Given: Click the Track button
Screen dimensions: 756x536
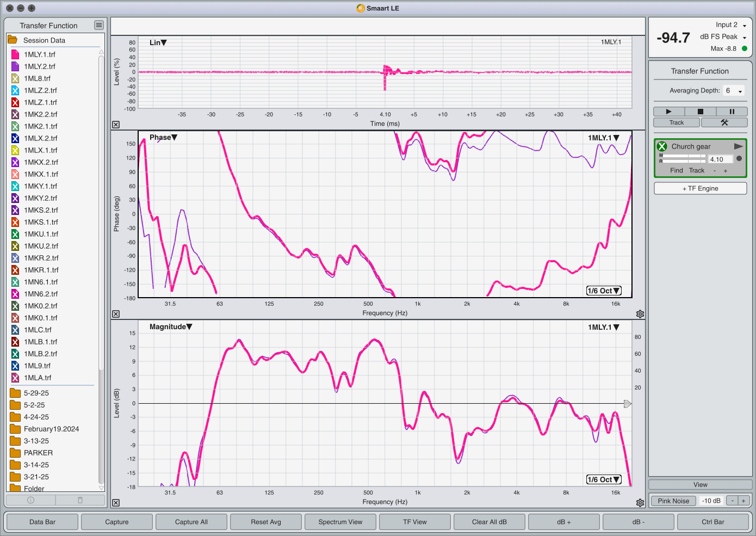Looking at the screenshot, I should (x=677, y=122).
